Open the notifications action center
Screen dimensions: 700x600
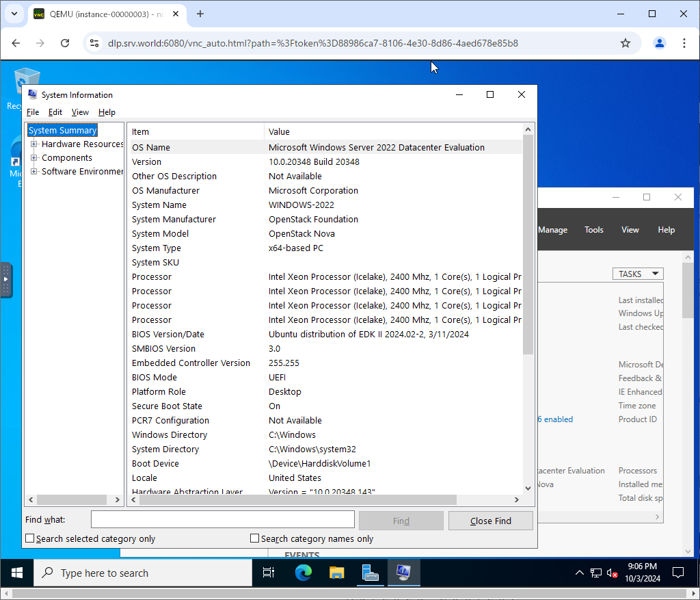pyautogui.click(x=677, y=573)
